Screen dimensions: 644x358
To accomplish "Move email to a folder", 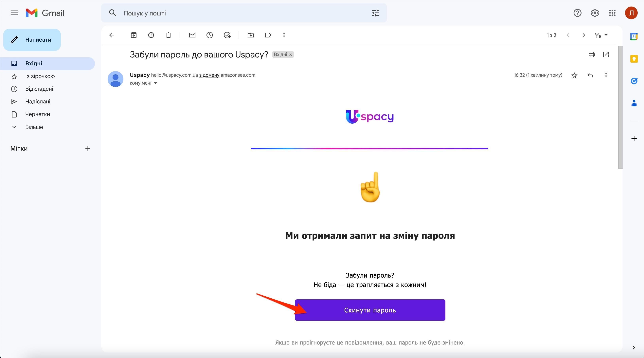I will 251,35.
